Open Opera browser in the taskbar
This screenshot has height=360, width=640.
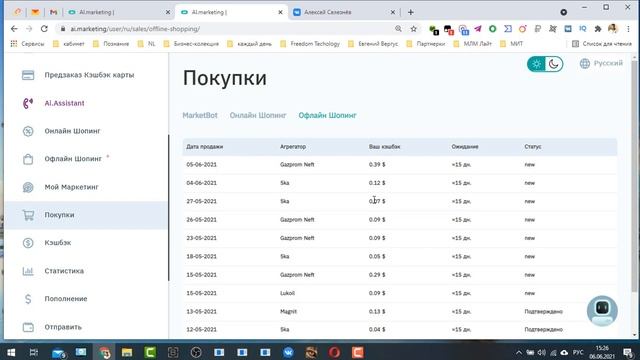[334, 352]
